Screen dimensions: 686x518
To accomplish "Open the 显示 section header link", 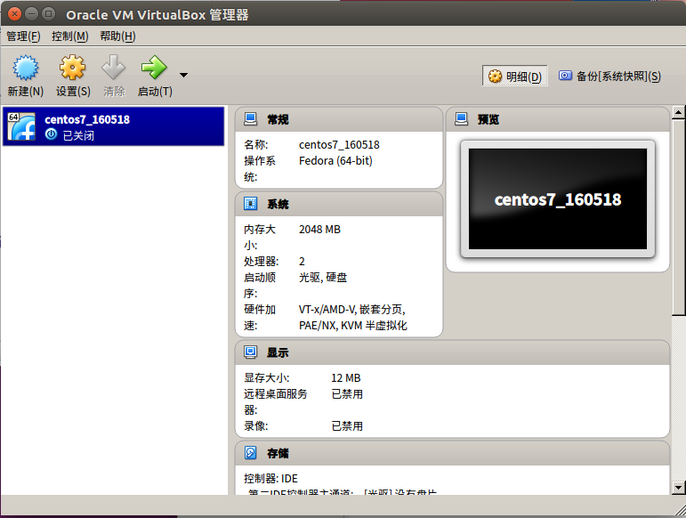I will click(x=278, y=353).
